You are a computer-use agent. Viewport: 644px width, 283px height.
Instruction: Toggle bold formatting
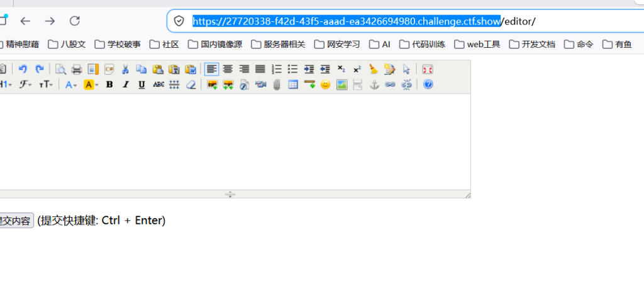(x=109, y=85)
